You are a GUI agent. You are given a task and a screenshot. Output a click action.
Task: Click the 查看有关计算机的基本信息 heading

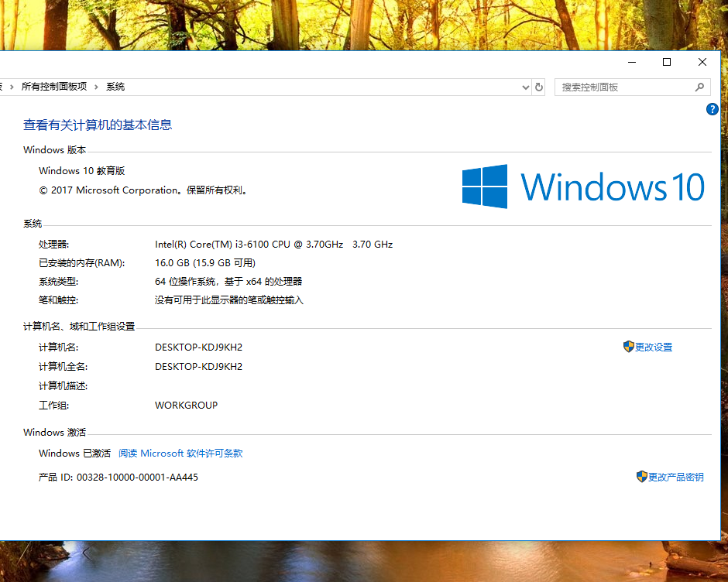[x=97, y=125]
